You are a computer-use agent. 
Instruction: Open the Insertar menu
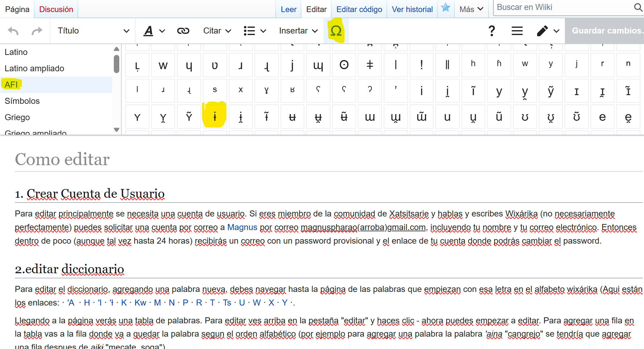(x=298, y=31)
